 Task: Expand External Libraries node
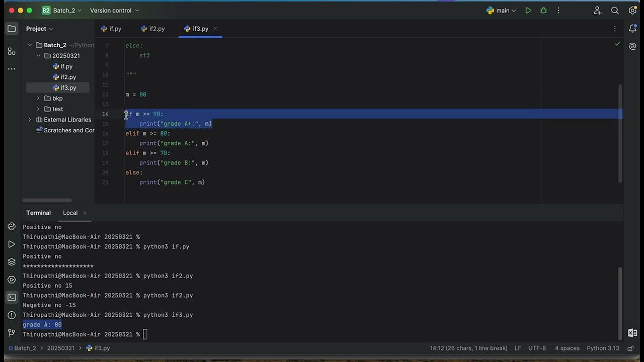[30, 120]
